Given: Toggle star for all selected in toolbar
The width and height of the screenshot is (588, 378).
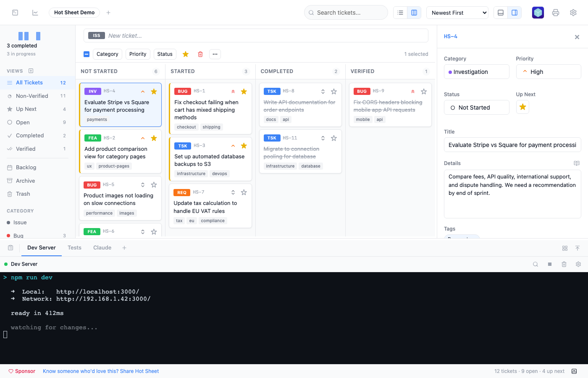Looking at the screenshot, I should pos(186,54).
